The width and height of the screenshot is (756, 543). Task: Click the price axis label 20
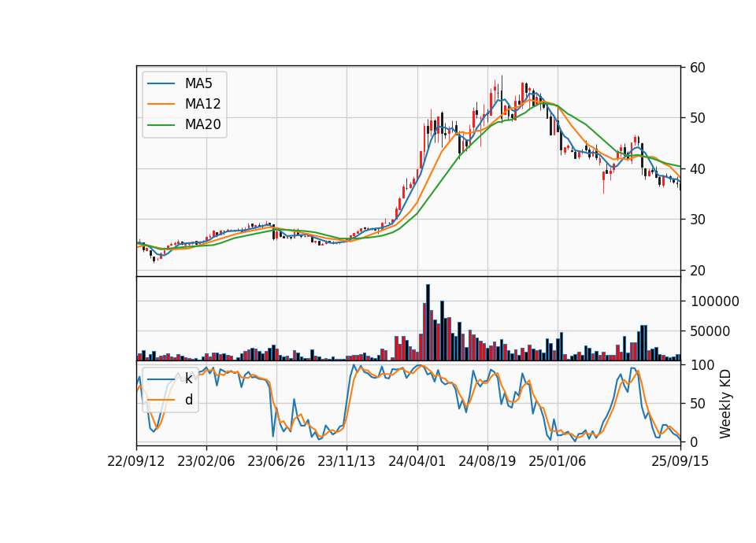click(x=698, y=271)
